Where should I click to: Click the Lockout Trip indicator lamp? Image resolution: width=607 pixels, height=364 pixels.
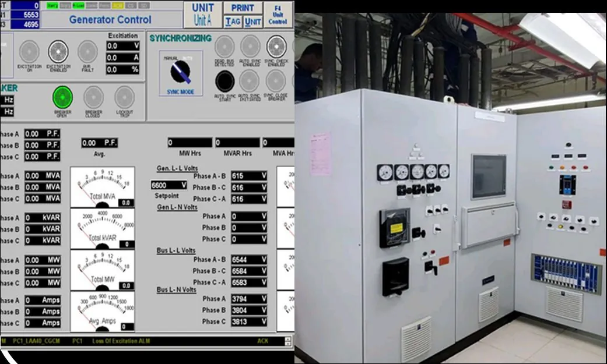click(125, 97)
